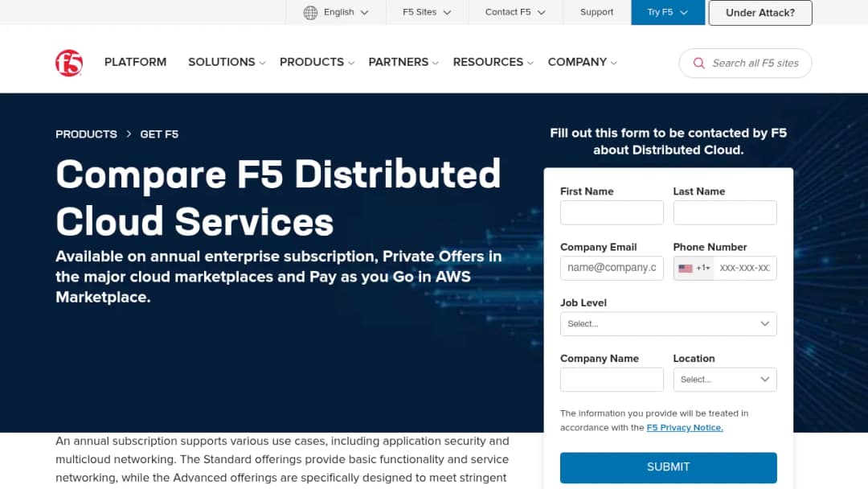
Task: Click the Search all F5 sites box
Action: (x=745, y=63)
